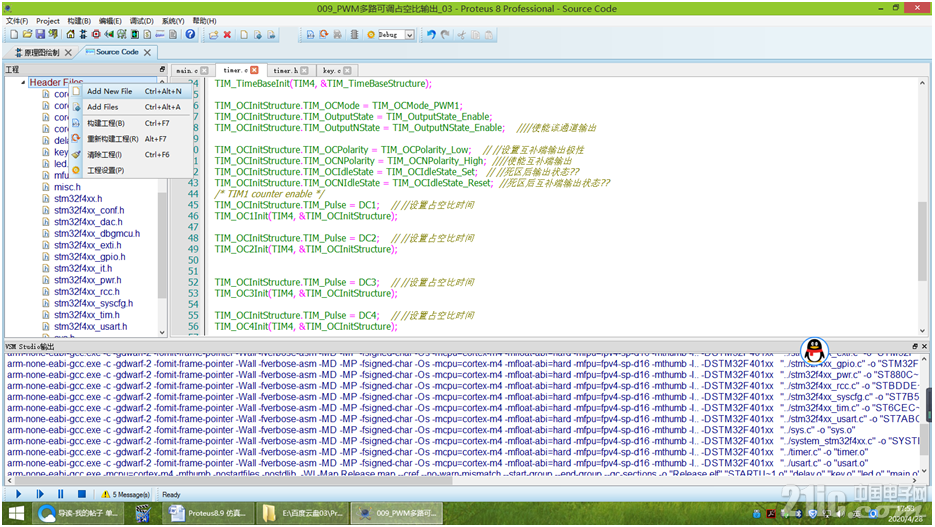The image size is (935, 527).
Task: Open the 帮助(H) menu
Action: pyautogui.click(x=205, y=21)
